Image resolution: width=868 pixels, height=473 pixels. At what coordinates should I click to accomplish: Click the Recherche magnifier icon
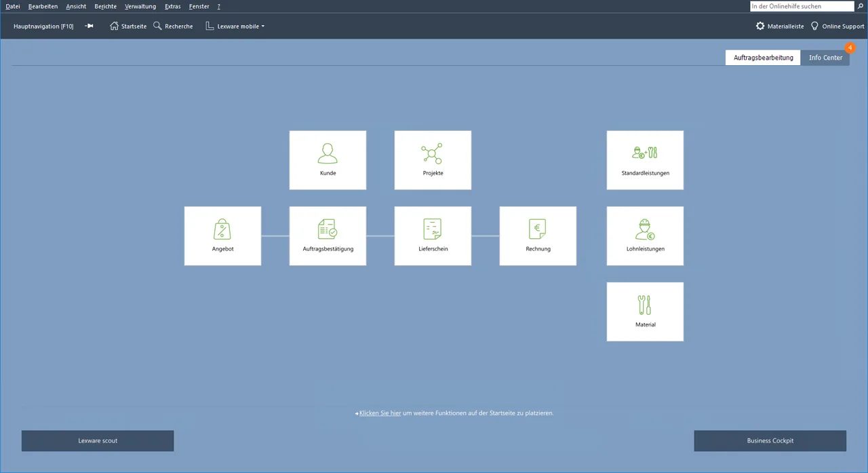tap(157, 26)
